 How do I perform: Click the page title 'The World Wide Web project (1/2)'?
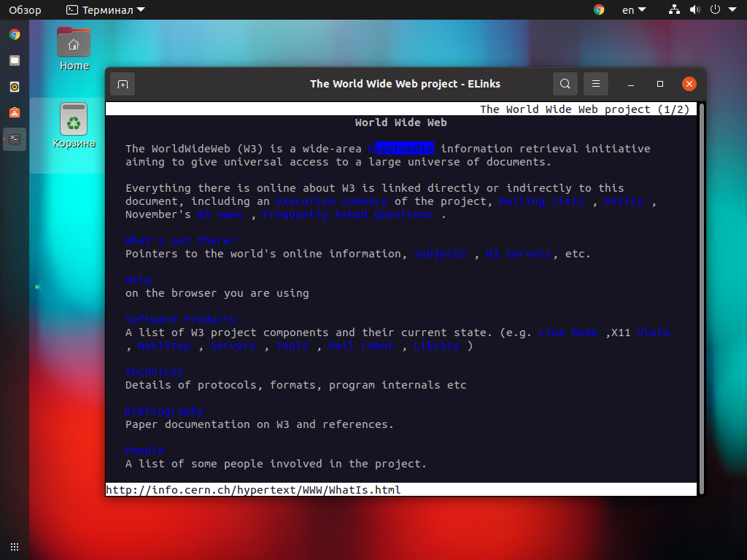pyautogui.click(x=584, y=109)
